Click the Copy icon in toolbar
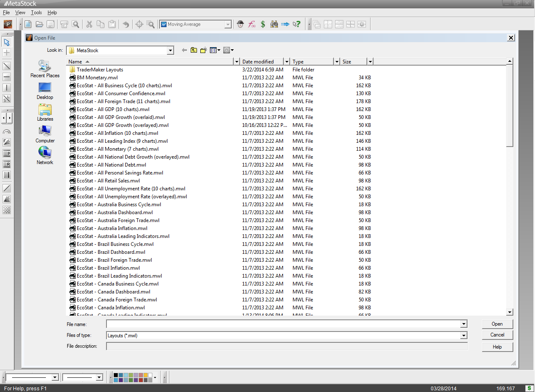Screen dimensions: 535x392 [x=101, y=24]
